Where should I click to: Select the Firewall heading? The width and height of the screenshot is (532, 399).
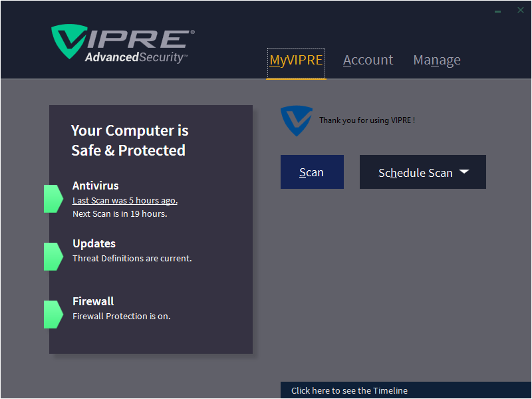pyautogui.click(x=93, y=301)
